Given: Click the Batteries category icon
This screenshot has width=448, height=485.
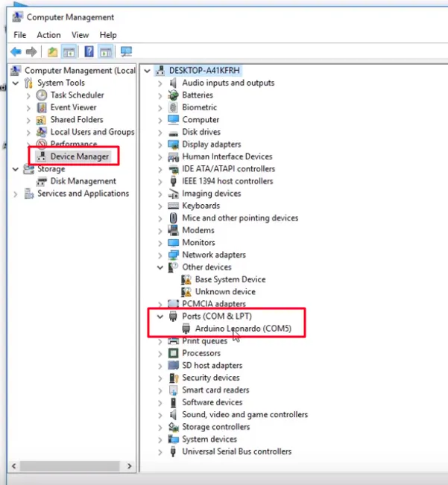Looking at the screenshot, I should (173, 95).
